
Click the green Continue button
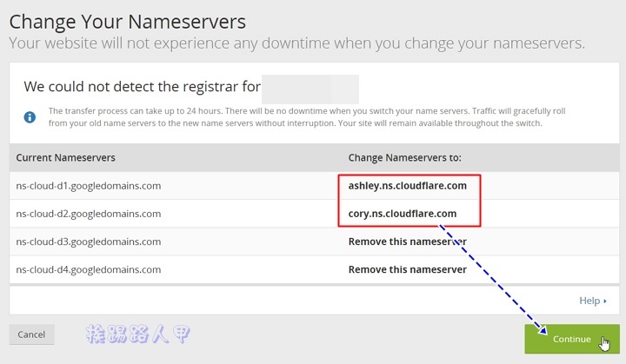(572, 339)
